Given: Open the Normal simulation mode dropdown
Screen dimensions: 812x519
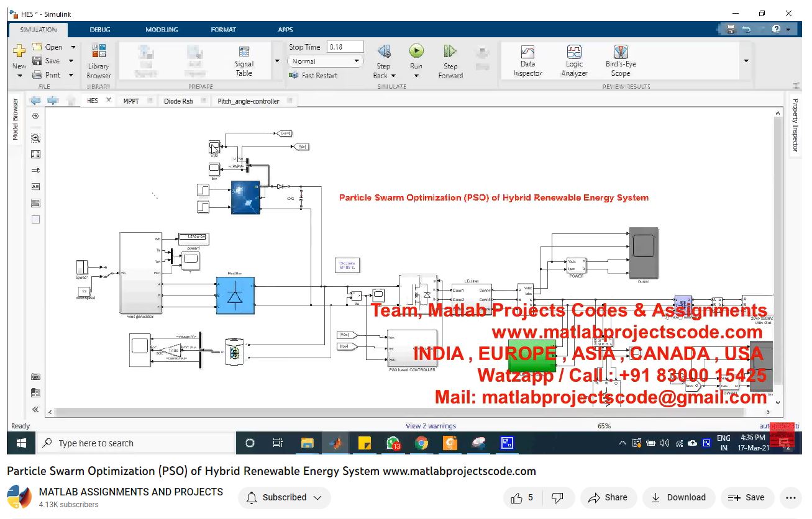Looking at the screenshot, I should tap(325, 61).
